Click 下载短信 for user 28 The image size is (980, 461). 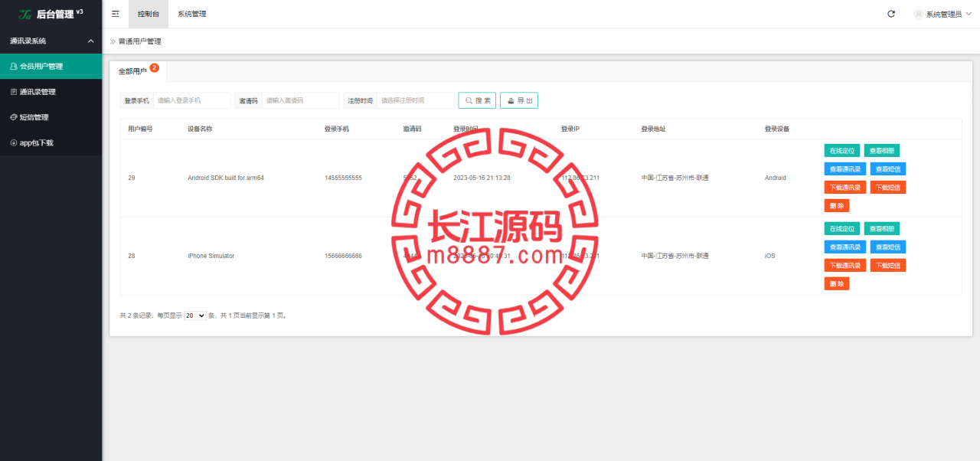coord(888,265)
